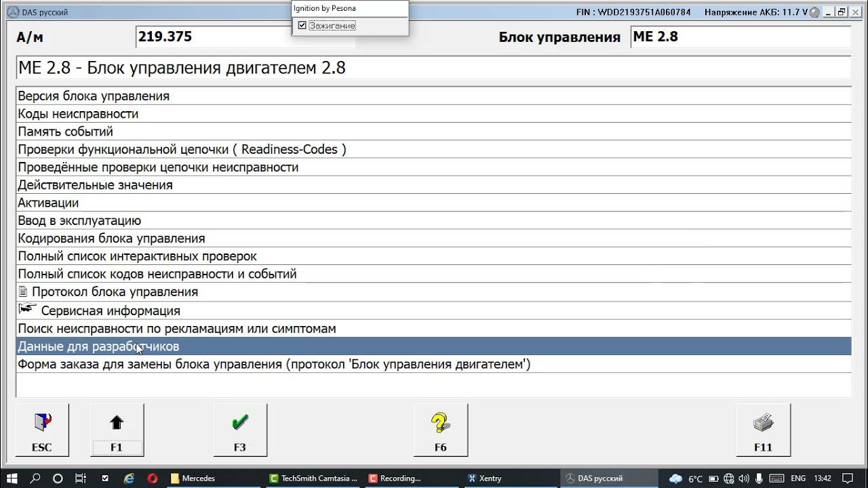Image resolution: width=868 pixels, height=488 pixels.
Task: Click the pointing hand icon beside Сервисная информация
Action: (28, 309)
